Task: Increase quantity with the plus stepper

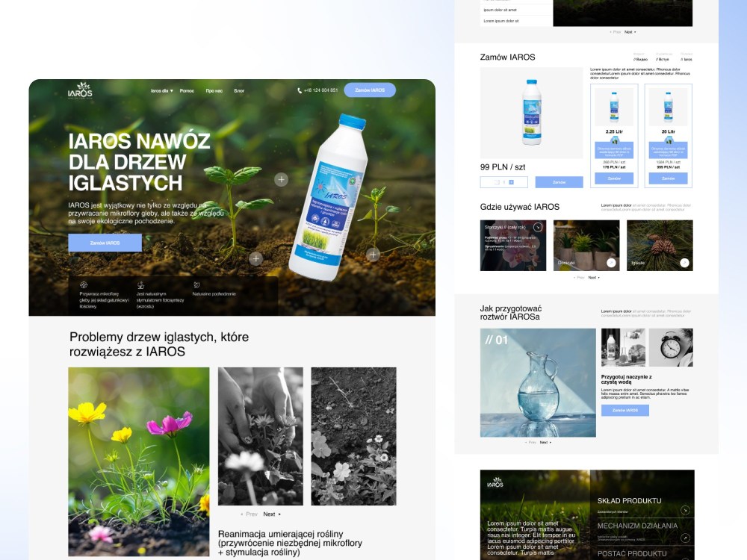Action: pos(511,182)
